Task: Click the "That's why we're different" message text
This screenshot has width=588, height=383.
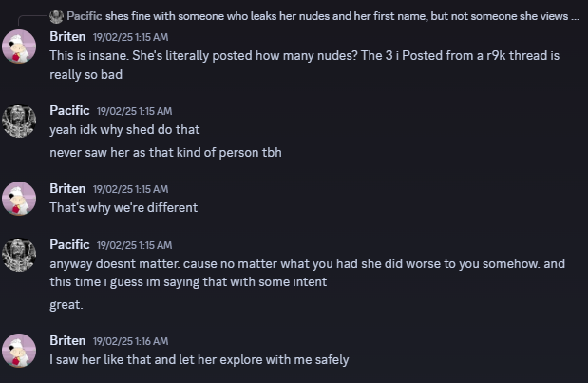Action: tap(123, 207)
